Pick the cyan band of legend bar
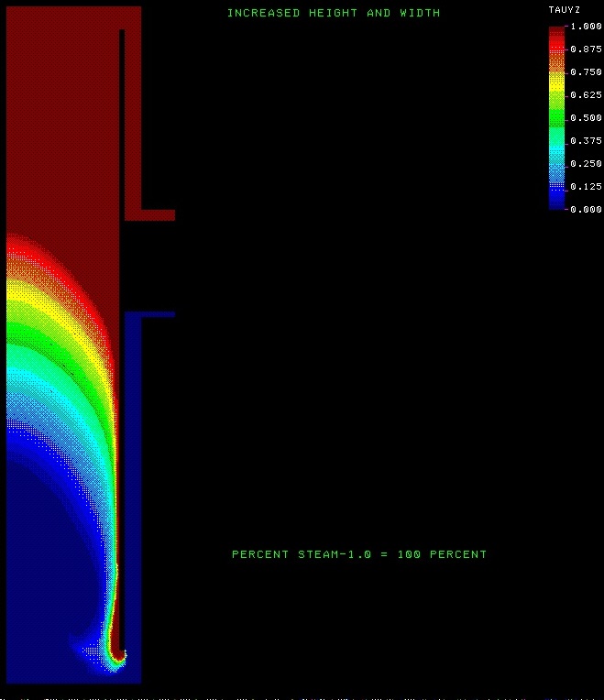This screenshot has width=604, height=700. click(556, 154)
